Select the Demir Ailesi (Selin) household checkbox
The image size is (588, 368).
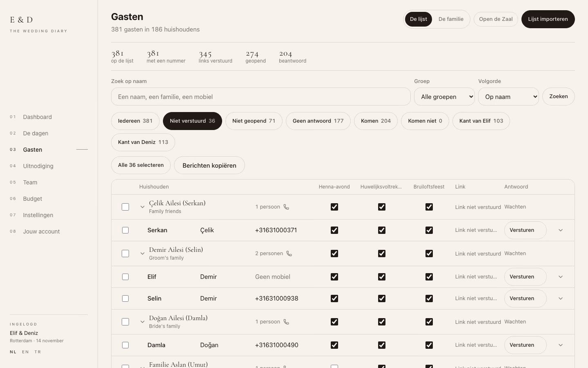(x=125, y=254)
